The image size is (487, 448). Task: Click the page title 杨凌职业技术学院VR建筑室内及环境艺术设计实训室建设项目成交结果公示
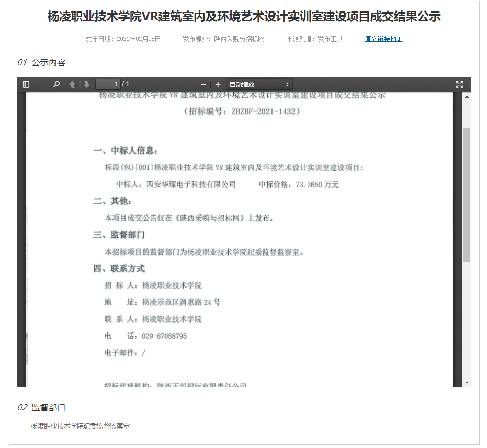[244, 16]
